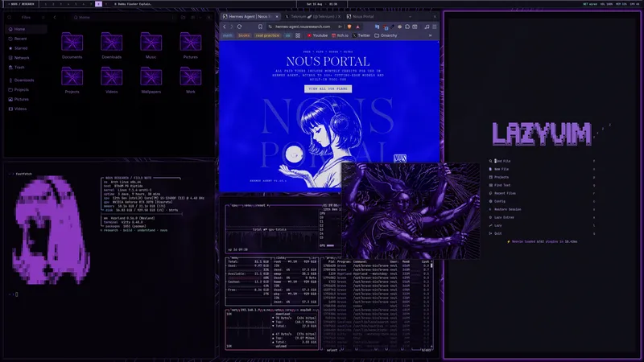Go back in the Files window
The height and width of the screenshot is (362, 644).
pos(55,17)
